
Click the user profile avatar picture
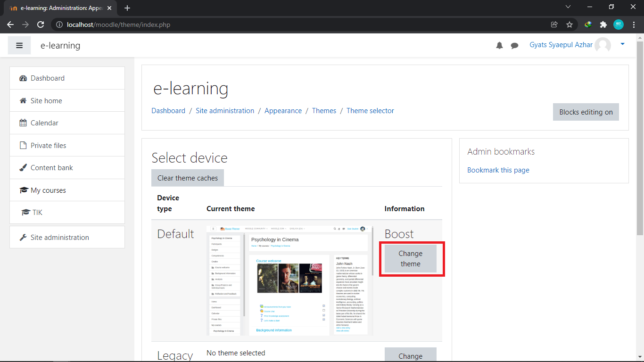(603, 45)
